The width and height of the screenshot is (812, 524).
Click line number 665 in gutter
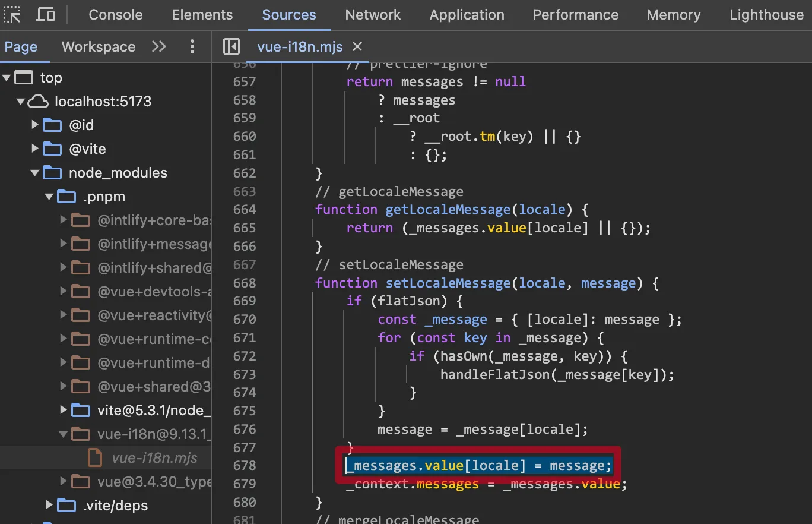(x=245, y=228)
